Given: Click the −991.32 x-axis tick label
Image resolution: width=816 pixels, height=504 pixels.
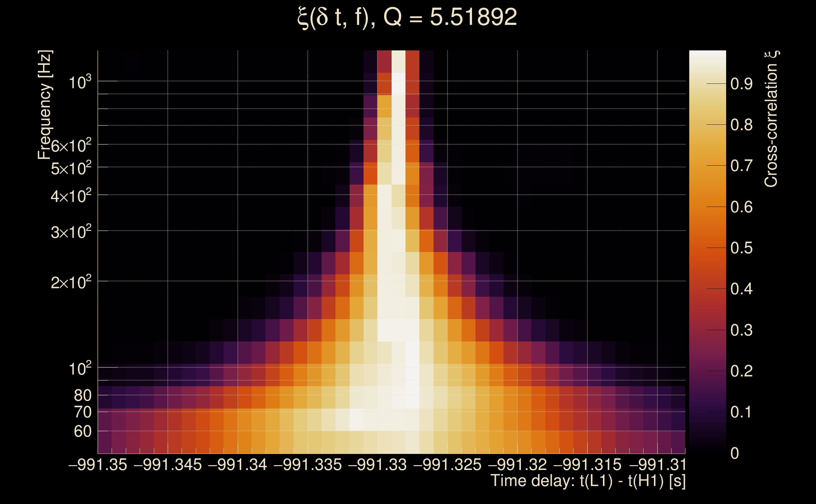Looking at the screenshot, I should click(x=517, y=465).
